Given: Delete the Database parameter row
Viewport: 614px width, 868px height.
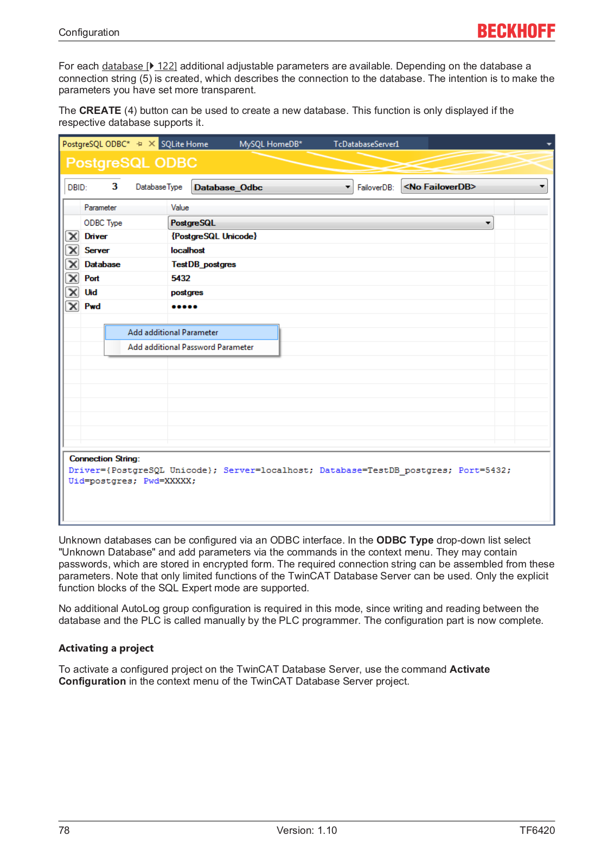Looking at the screenshot, I should pos(72,264).
